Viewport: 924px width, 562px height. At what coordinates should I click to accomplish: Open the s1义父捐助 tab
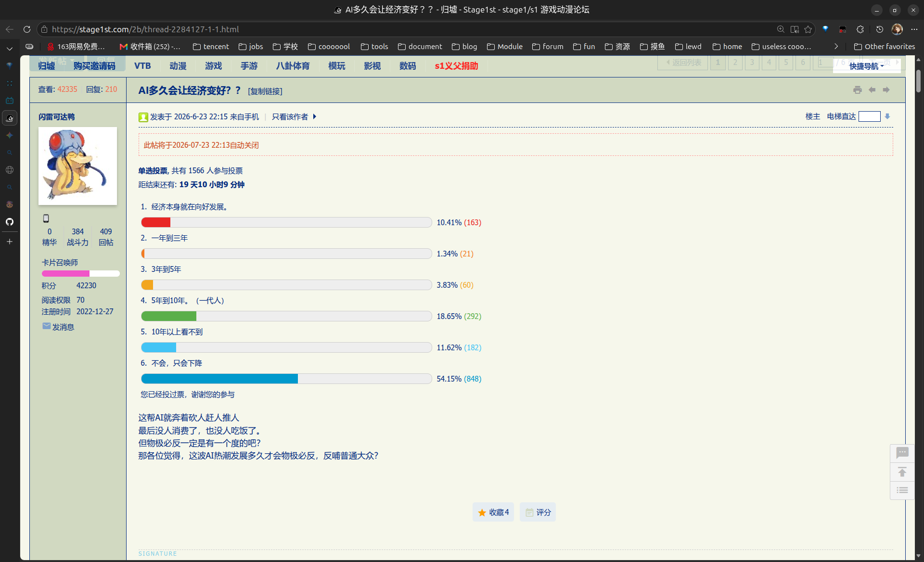pos(456,66)
